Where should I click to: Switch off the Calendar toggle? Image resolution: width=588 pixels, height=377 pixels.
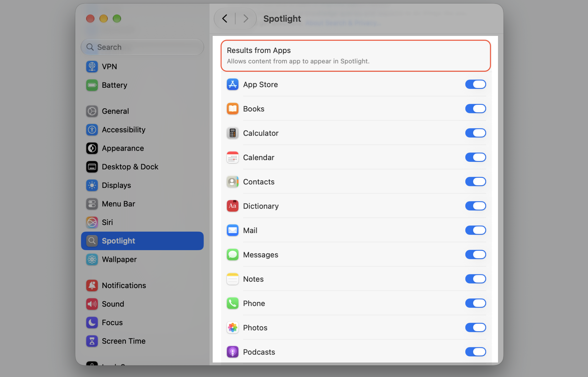click(x=475, y=157)
